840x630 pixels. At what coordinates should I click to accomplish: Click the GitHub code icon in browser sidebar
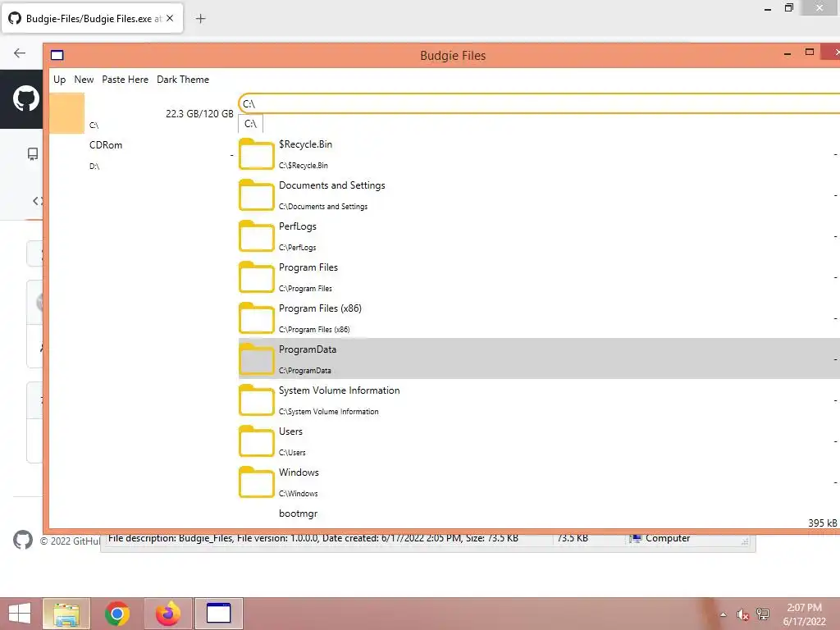pos(36,201)
